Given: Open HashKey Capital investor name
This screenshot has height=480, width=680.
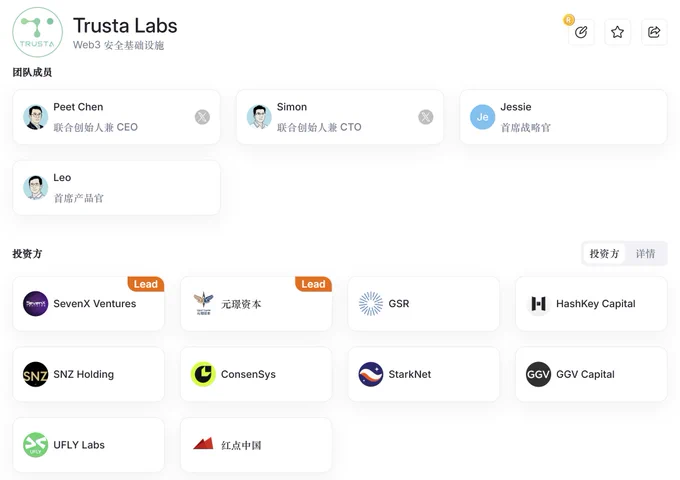Looking at the screenshot, I should pyautogui.click(x=595, y=304).
